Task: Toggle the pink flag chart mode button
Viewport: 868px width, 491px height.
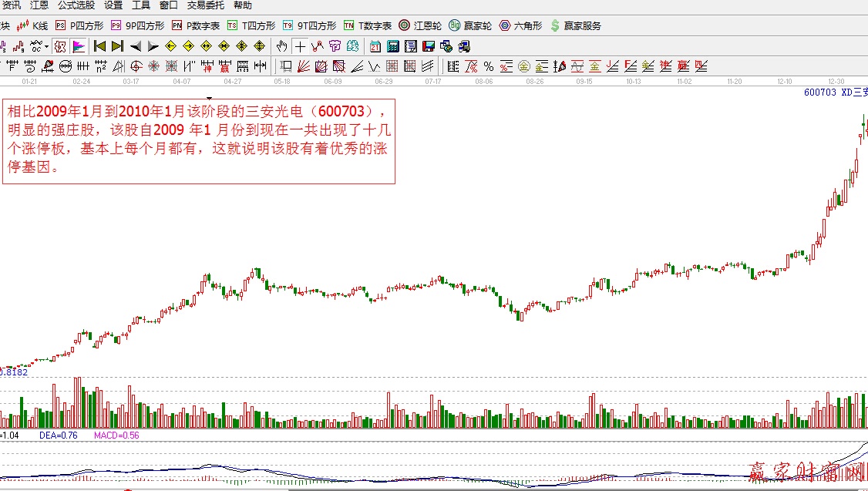Action: [79, 46]
